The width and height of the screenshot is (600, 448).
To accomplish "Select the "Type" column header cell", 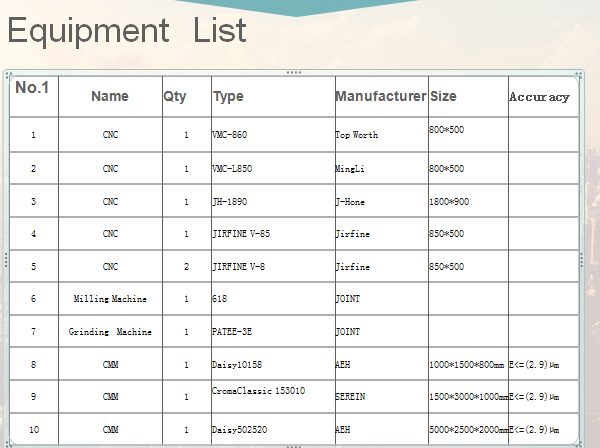I will click(x=228, y=97).
